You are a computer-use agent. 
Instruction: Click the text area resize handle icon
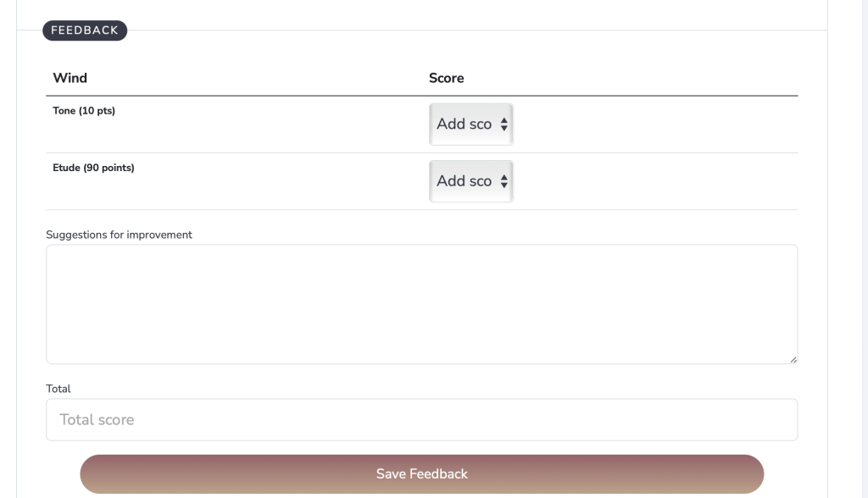point(793,360)
